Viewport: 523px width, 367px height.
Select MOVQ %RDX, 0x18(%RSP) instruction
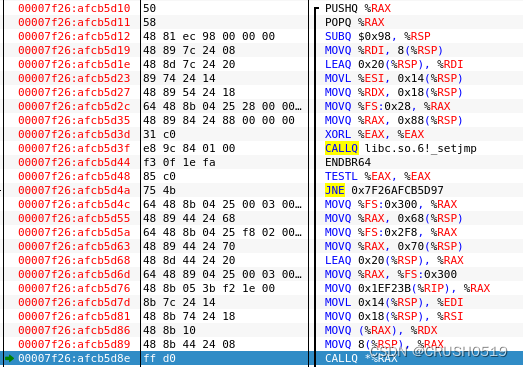pyautogui.click(x=394, y=92)
